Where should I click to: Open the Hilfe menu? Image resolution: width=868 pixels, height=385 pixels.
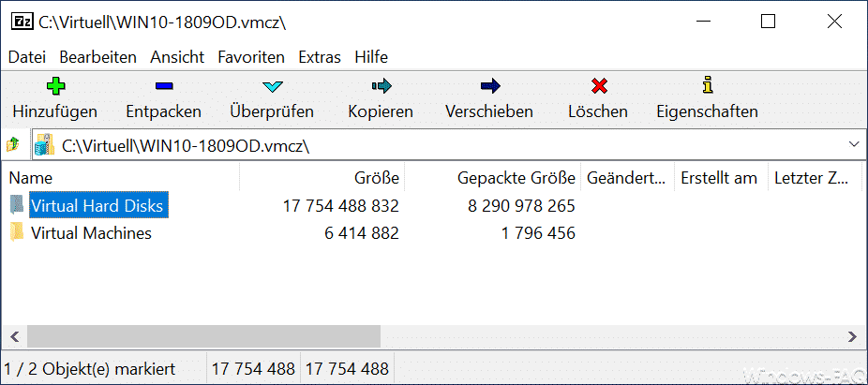[371, 57]
